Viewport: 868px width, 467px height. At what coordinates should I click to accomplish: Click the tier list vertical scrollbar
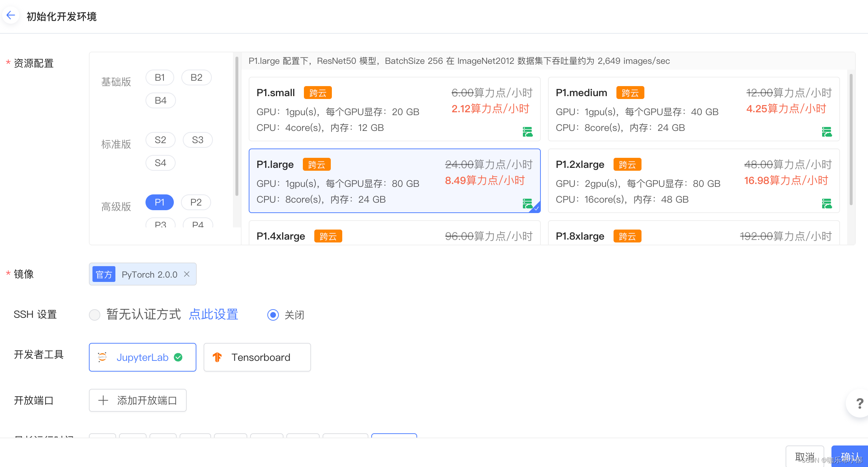[x=237, y=126]
